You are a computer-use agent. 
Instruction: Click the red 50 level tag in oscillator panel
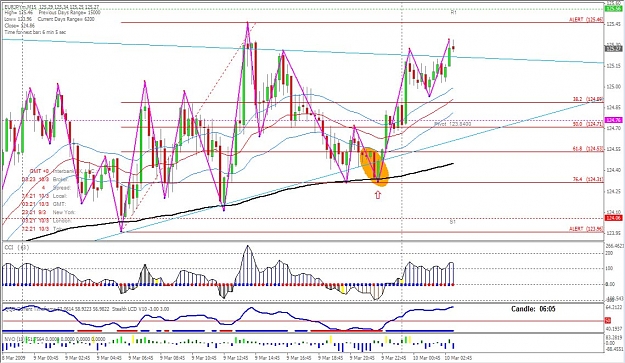pos(608,320)
